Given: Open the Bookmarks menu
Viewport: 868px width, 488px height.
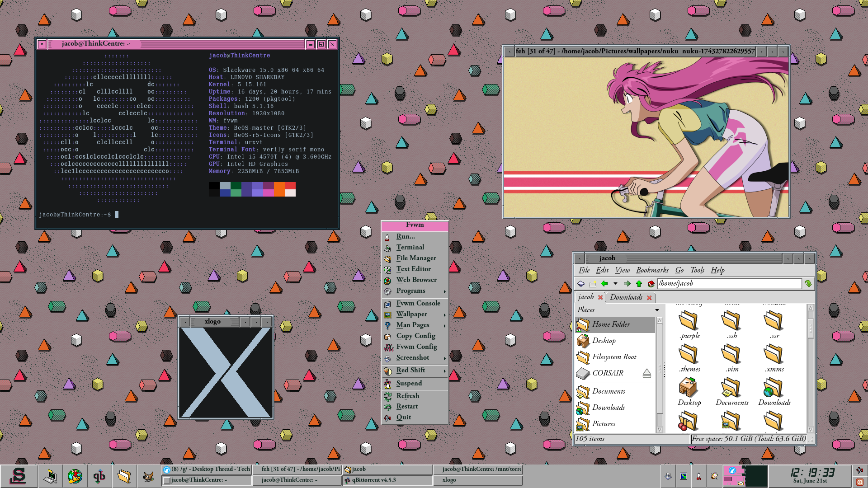Looking at the screenshot, I should tap(652, 270).
